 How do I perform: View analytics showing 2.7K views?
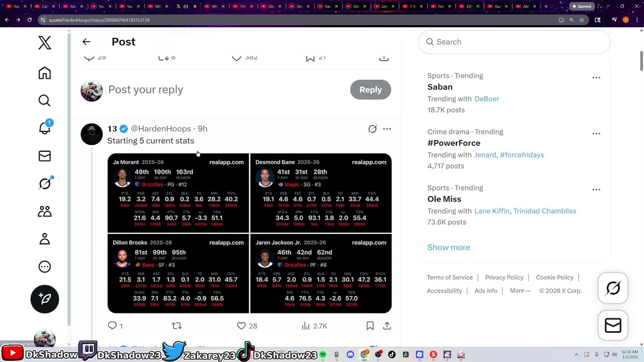click(x=314, y=326)
